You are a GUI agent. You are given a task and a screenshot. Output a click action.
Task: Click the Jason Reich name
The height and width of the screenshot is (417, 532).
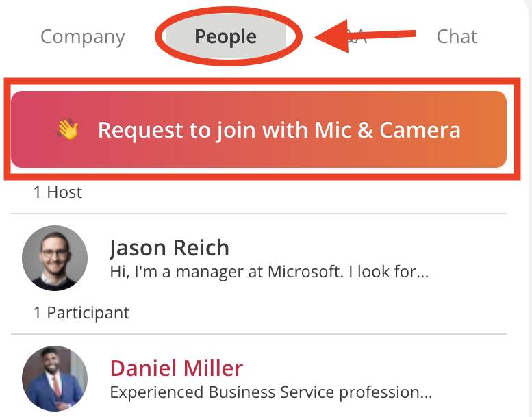coord(170,248)
